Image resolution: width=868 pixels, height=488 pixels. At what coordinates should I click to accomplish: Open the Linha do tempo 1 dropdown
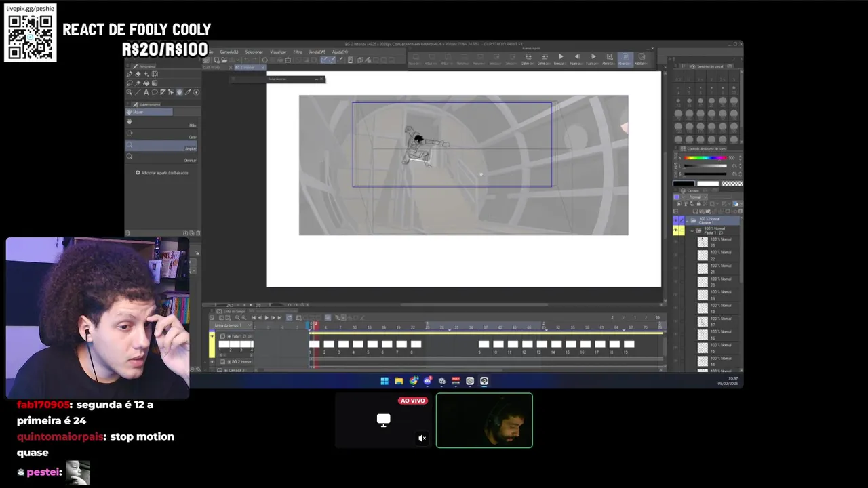(231, 325)
